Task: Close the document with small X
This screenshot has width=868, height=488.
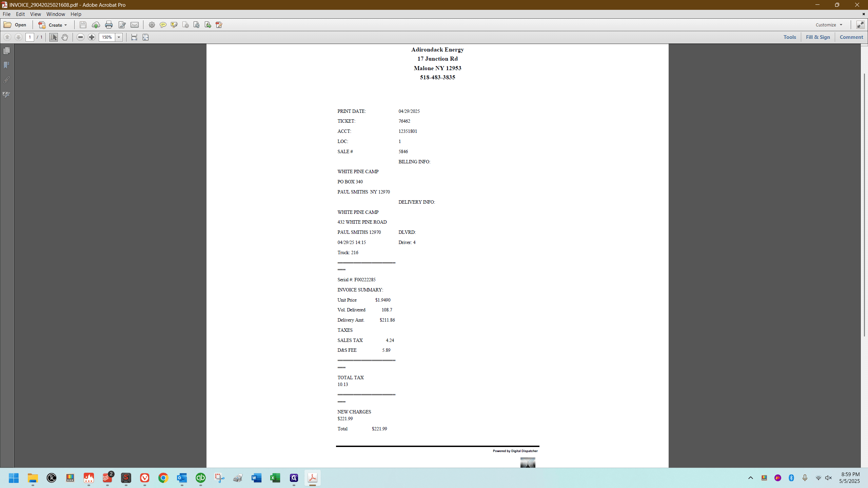Action: [x=864, y=14]
